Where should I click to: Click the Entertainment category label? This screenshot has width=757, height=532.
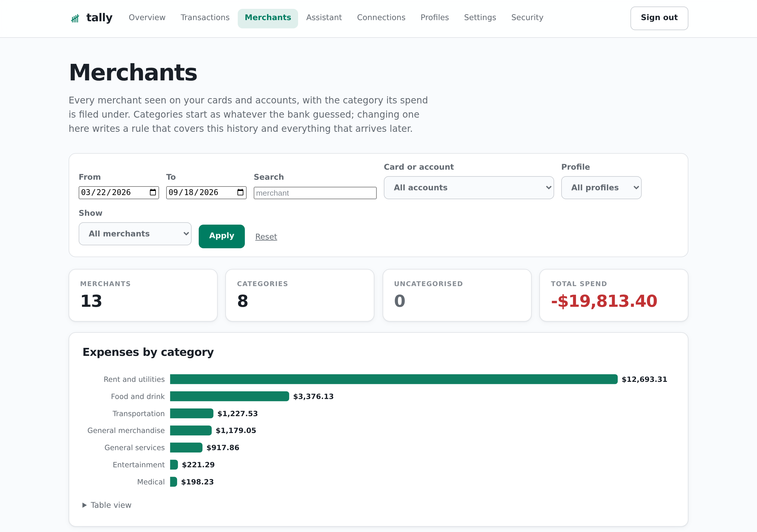tap(138, 465)
